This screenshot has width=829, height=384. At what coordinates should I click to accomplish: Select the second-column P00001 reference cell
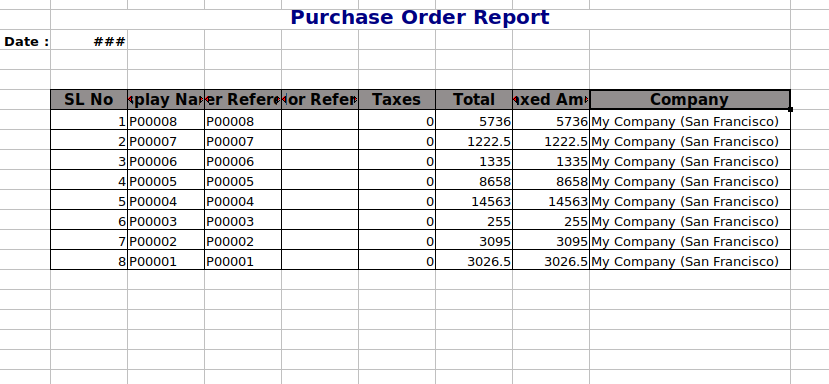click(243, 261)
